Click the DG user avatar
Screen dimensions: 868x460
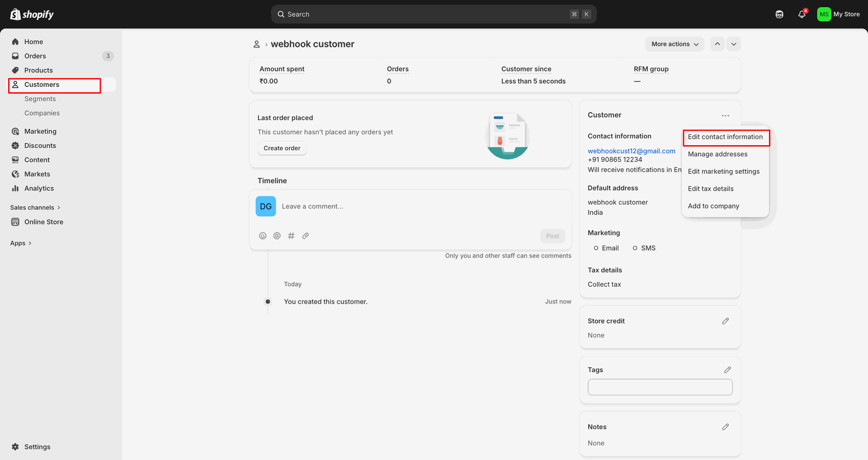pos(266,206)
